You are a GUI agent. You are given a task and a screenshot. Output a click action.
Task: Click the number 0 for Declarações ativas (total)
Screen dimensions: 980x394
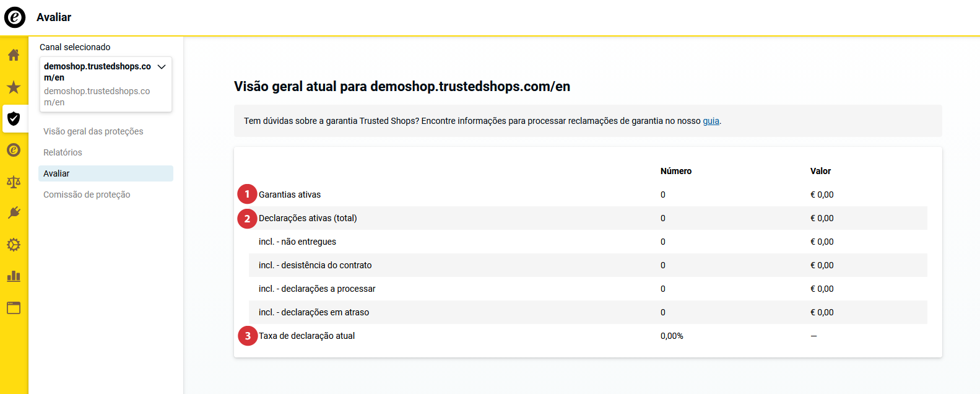click(663, 218)
